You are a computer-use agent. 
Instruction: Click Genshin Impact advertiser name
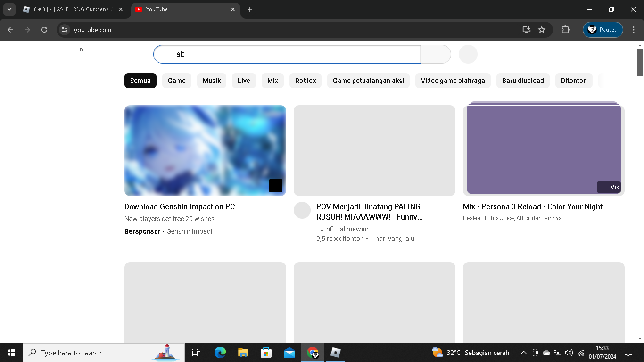pos(190,231)
